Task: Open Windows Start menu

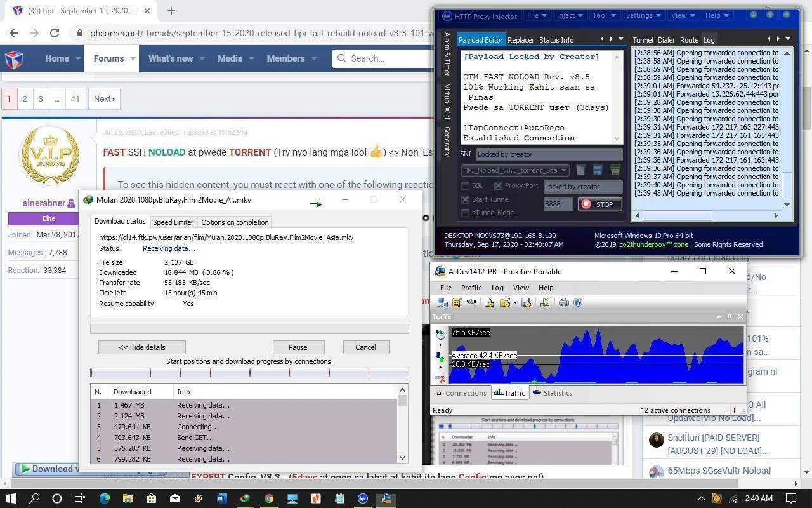Action: pyautogui.click(x=11, y=498)
